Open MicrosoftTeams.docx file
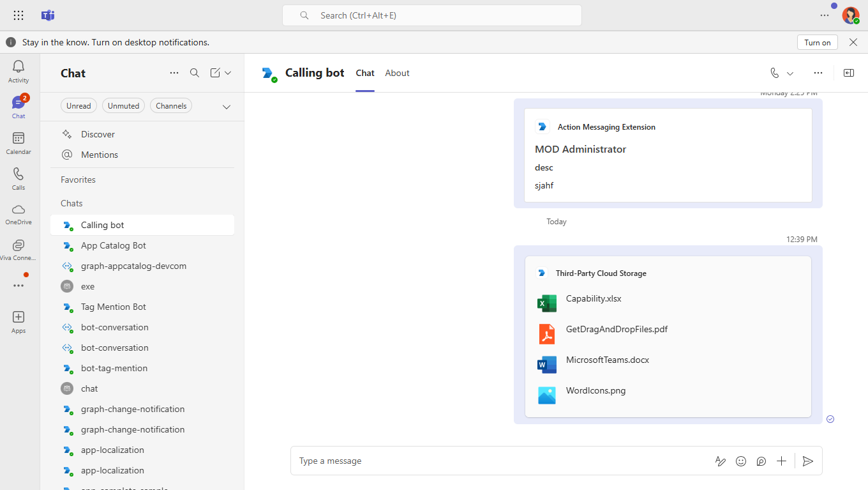Image resolution: width=868 pixels, height=490 pixels. [607, 360]
